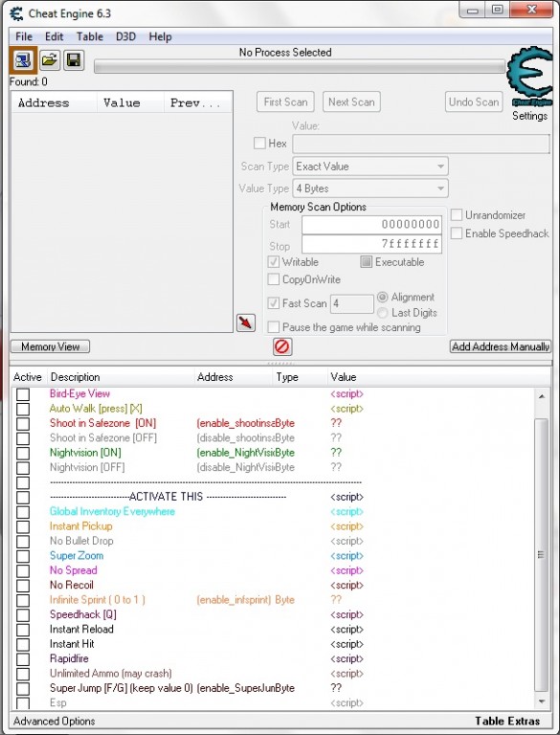Select Nightvision [ON] entry
The width and height of the screenshot is (560, 735).
click(85, 453)
